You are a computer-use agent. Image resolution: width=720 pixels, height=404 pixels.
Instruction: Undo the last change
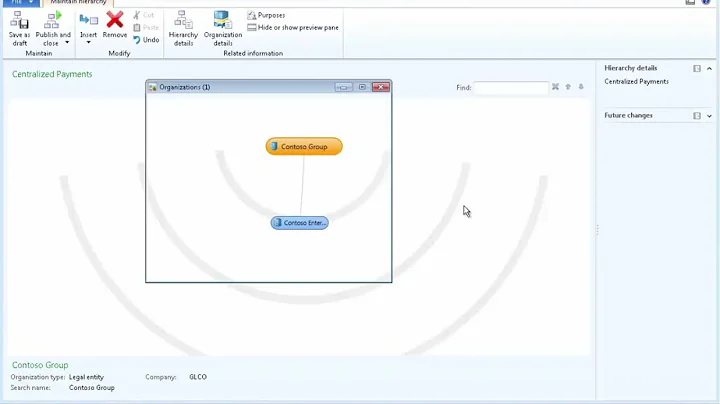point(146,40)
